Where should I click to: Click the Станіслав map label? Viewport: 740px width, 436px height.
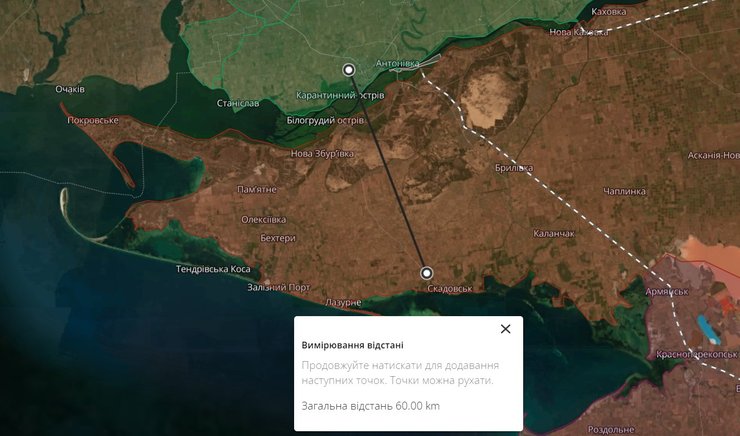tap(238, 103)
